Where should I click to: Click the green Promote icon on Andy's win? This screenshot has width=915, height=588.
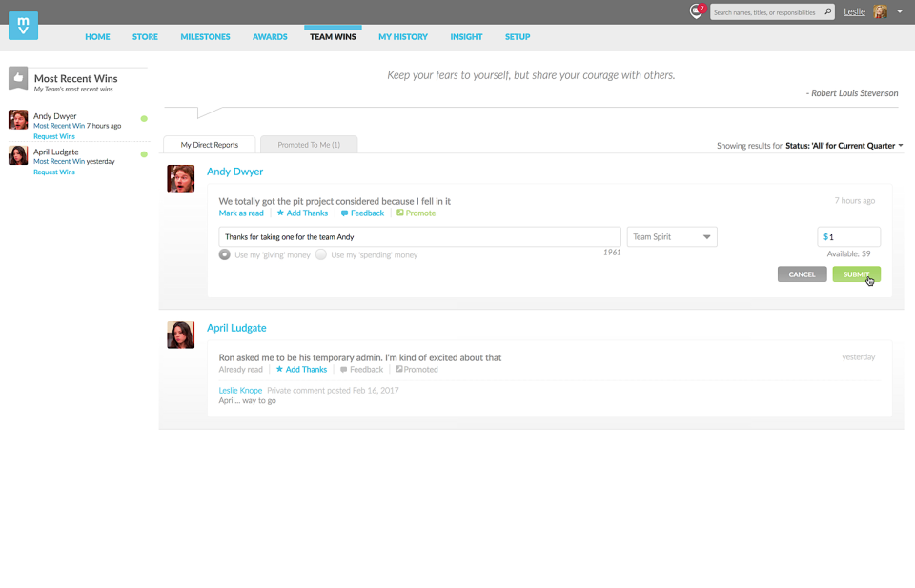[399, 213]
